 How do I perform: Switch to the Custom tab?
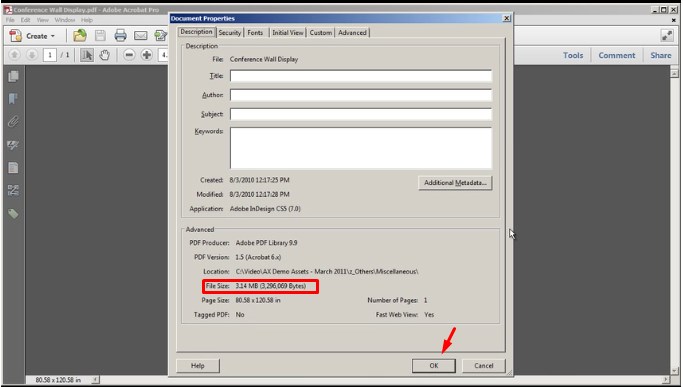321,33
